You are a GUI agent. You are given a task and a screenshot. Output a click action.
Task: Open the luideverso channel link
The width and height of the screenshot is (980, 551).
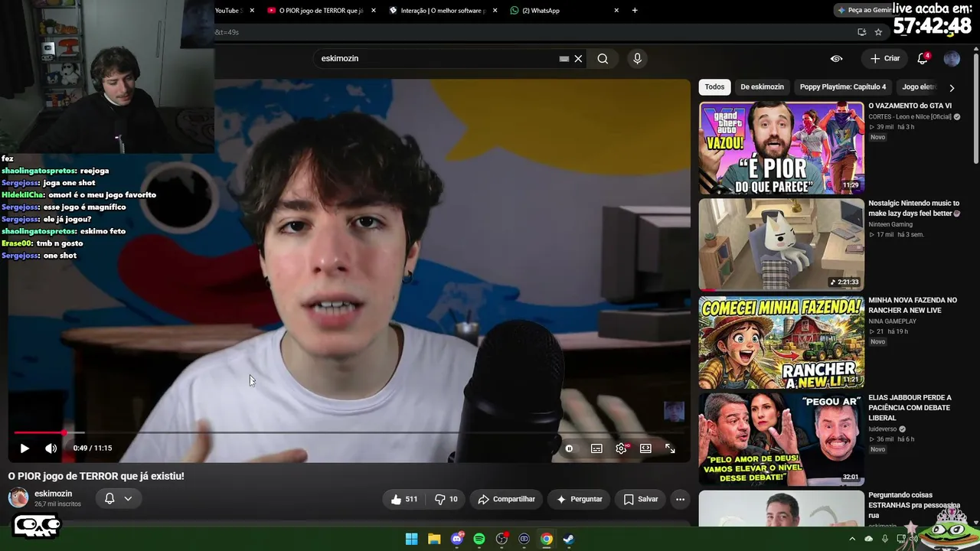click(x=883, y=429)
